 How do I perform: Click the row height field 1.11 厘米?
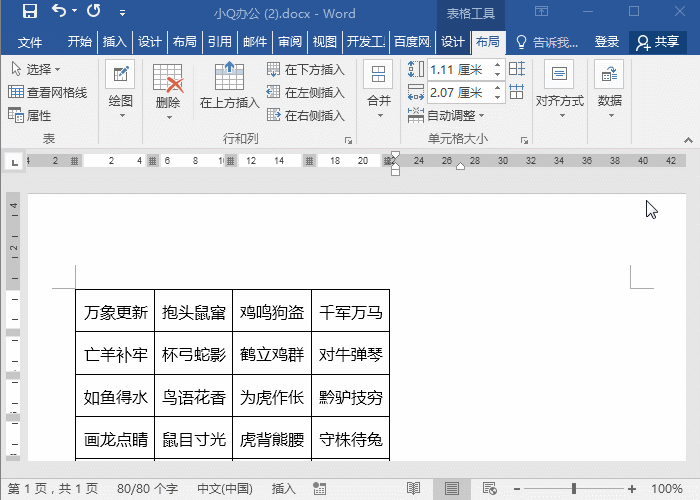point(459,70)
